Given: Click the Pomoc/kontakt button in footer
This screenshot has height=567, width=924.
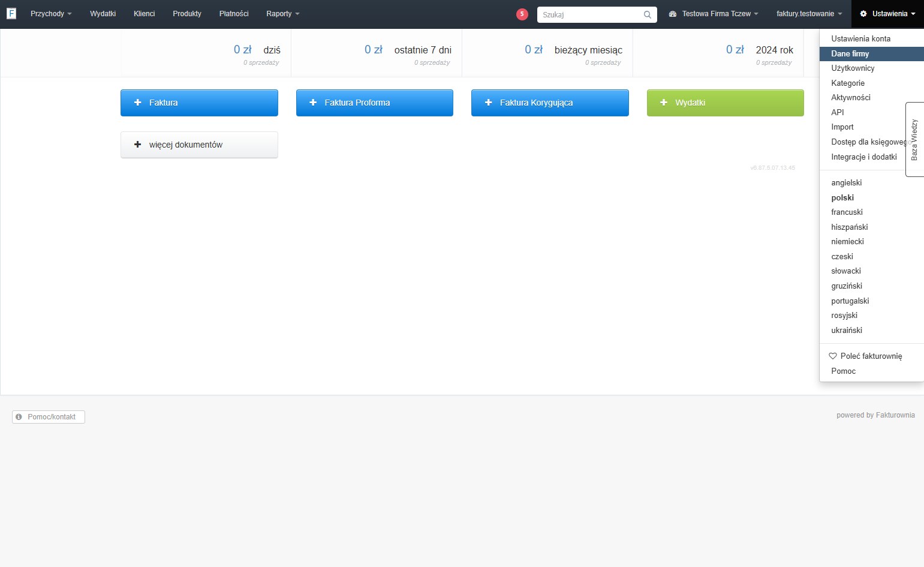Looking at the screenshot, I should pyautogui.click(x=49, y=417).
